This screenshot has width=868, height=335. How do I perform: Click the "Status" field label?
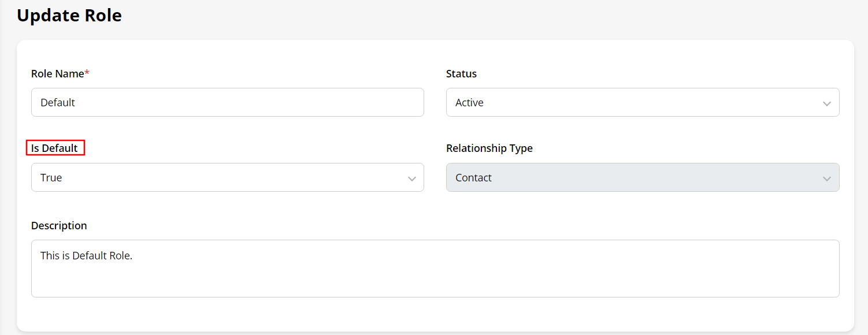coord(461,74)
